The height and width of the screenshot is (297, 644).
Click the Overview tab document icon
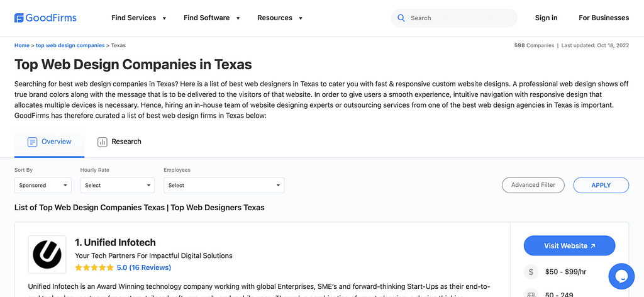pyautogui.click(x=32, y=142)
